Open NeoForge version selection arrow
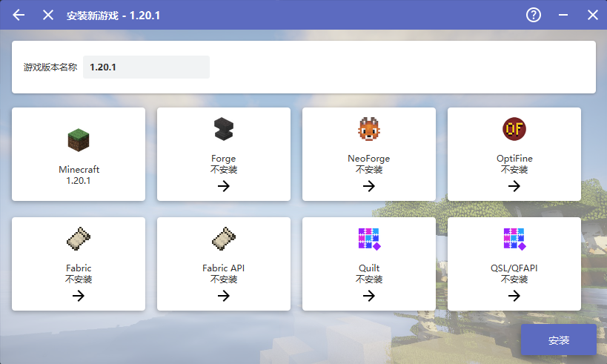 (369, 186)
